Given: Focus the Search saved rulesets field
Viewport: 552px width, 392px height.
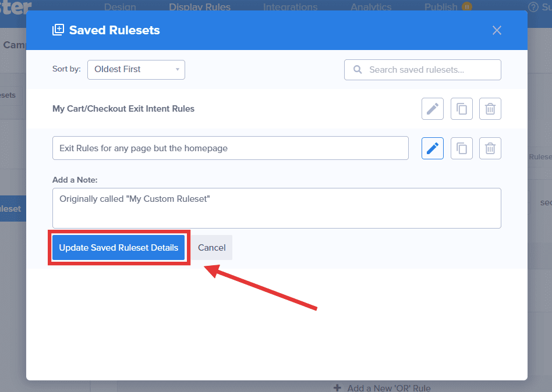Looking at the screenshot, I should point(423,70).
